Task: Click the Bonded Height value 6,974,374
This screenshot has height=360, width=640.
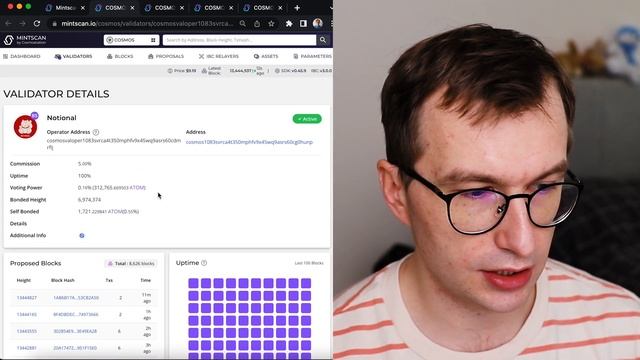Action: coord(89,200)
